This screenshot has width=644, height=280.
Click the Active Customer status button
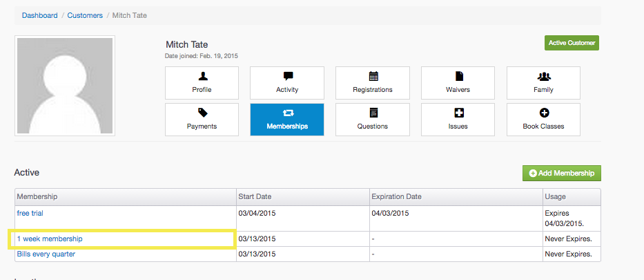click(571, 43)
